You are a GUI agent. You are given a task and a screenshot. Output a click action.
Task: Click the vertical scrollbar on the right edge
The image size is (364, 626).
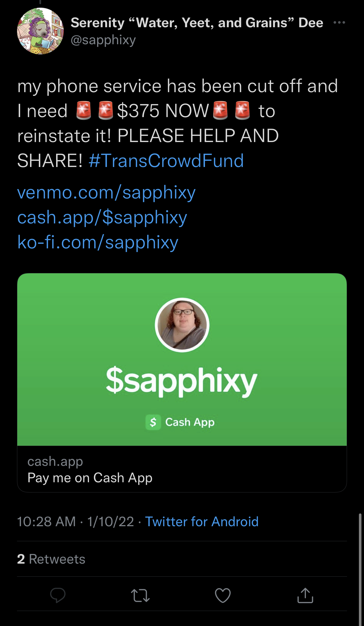click(360, 570)
